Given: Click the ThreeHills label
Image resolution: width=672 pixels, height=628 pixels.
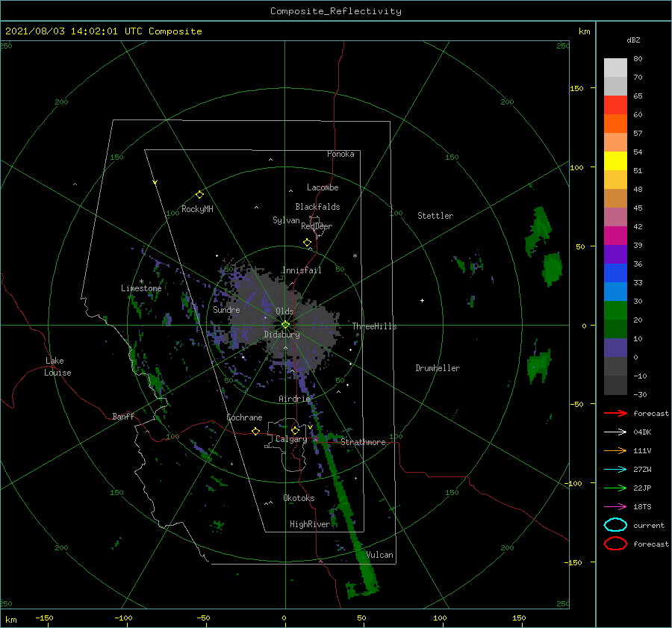Looking at the screenshot, I should point(374,326).
